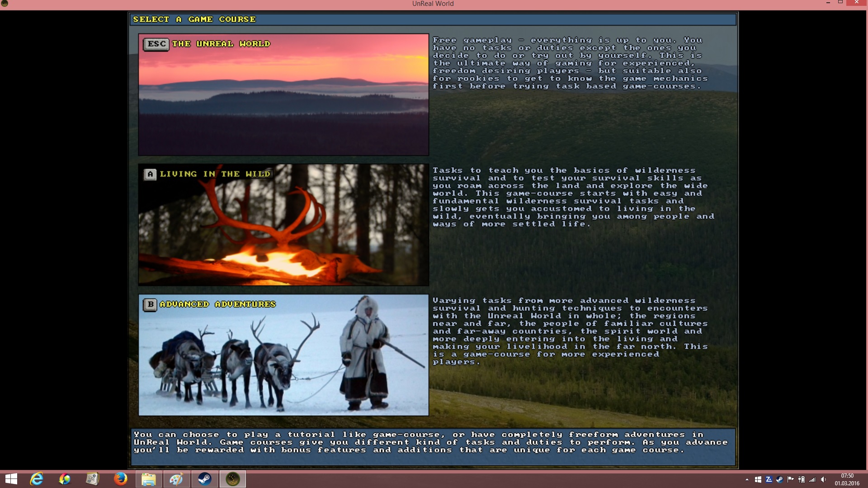The width and height of the screenshot is (868, 488).
Task: Close the UnReal World window
Action: click(856, 3)
